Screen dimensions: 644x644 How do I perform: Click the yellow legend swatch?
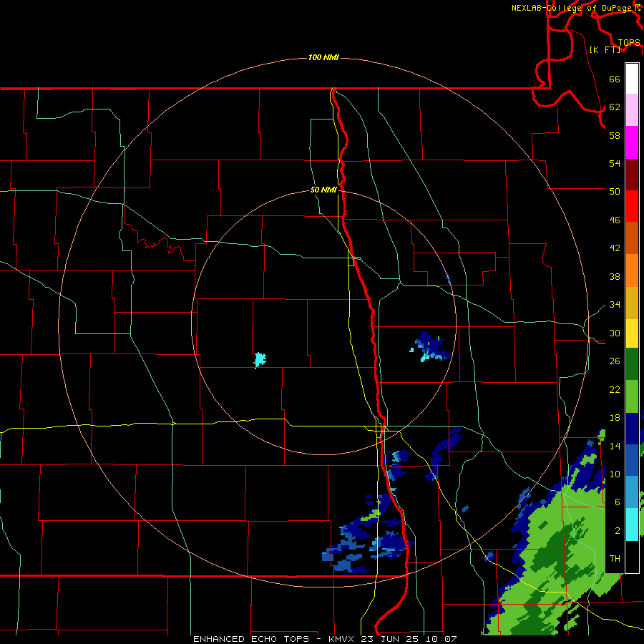tap(632, 333)
